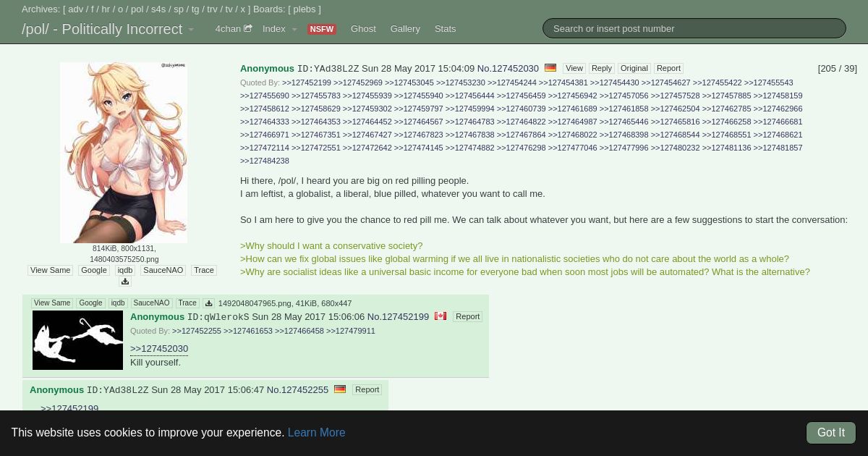Click Google search under the main image
868x456 pixels.
point(94,270)
